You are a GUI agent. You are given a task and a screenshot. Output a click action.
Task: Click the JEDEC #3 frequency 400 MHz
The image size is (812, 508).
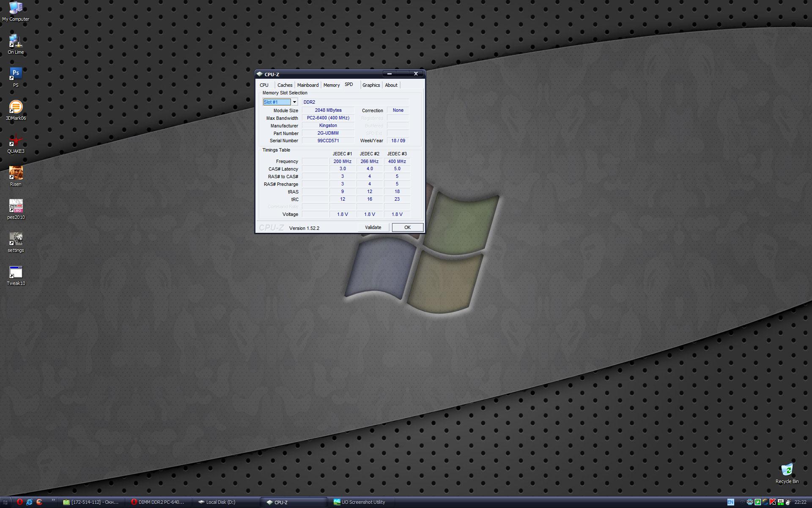tap(397, 161)
